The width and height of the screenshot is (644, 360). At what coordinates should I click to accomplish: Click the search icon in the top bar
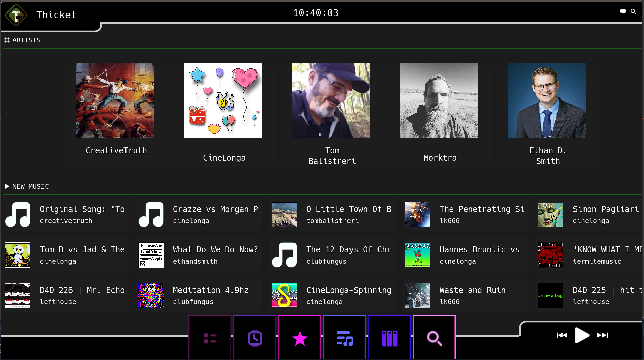point(634,11)
